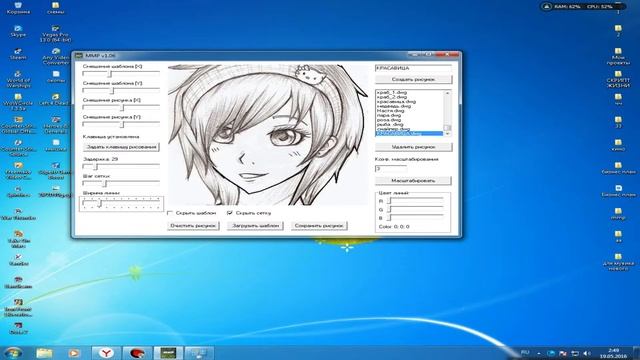Viewport: 640px width, 360px height.
Task: Open the кино desktop folder
Action: [618, 145]
